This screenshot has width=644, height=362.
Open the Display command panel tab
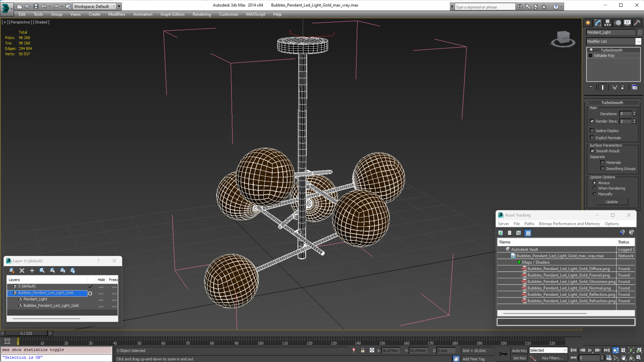[x=627, y=23]
